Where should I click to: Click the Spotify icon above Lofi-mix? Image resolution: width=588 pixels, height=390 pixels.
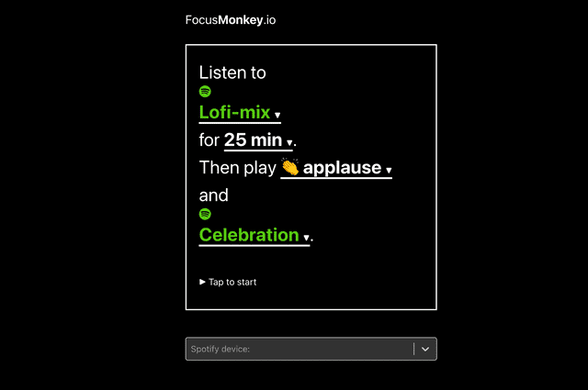tap(205, 91)
